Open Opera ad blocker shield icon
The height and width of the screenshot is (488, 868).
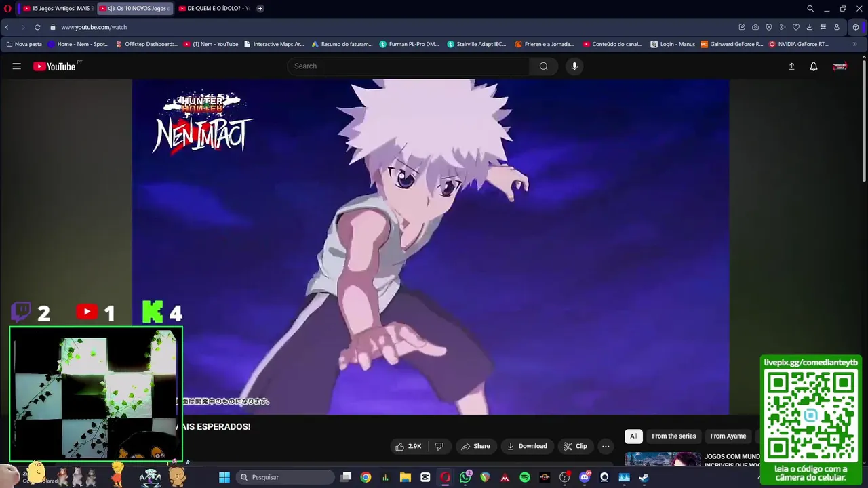pyautogui.click(x=769, y=27)
